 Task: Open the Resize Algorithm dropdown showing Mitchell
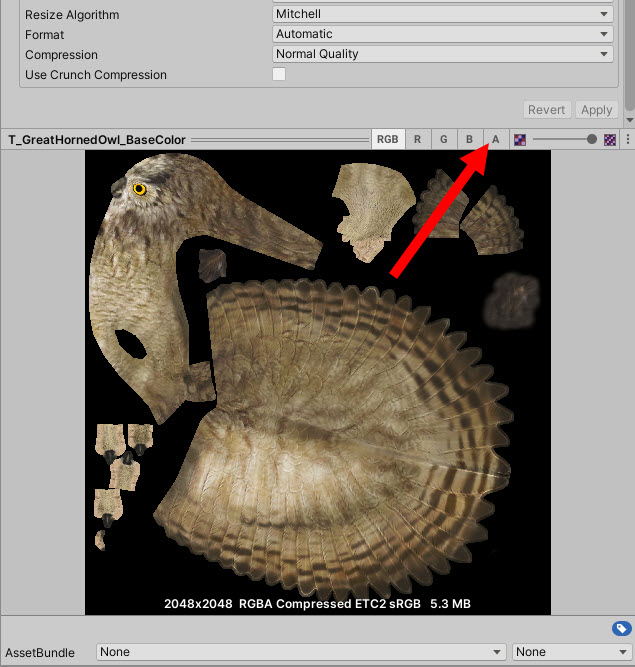point(442,14)
